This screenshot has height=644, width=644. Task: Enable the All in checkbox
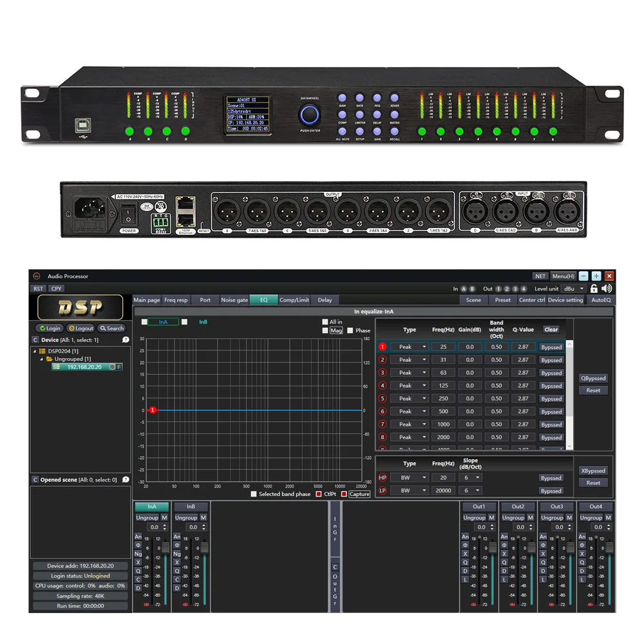[325, 321]
